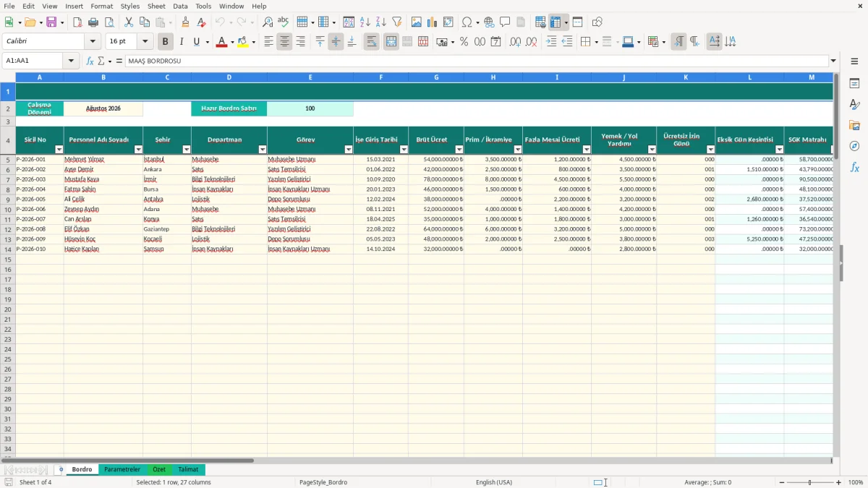The image size is (868, 488).
Task: Click Define Print Area icon
Action: (540, 22)
